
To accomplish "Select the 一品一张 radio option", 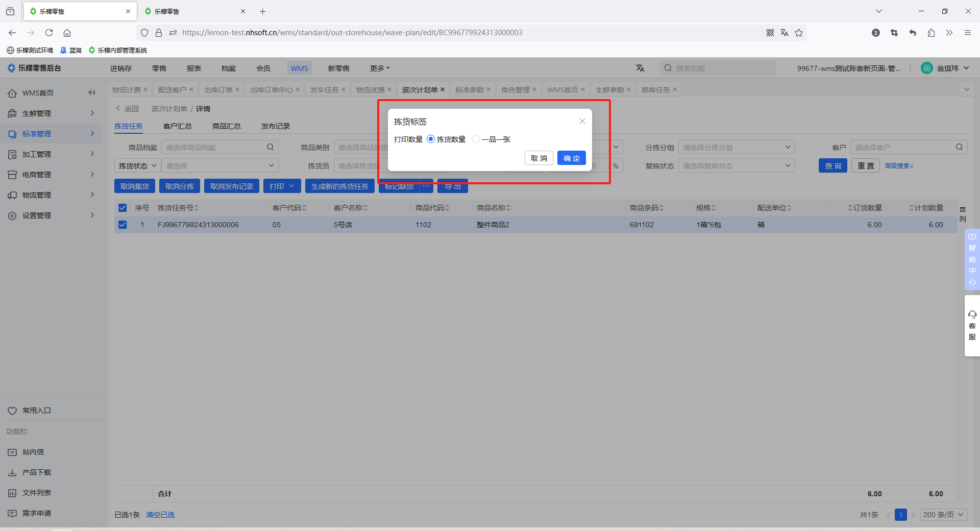I will tap(476, 139).
